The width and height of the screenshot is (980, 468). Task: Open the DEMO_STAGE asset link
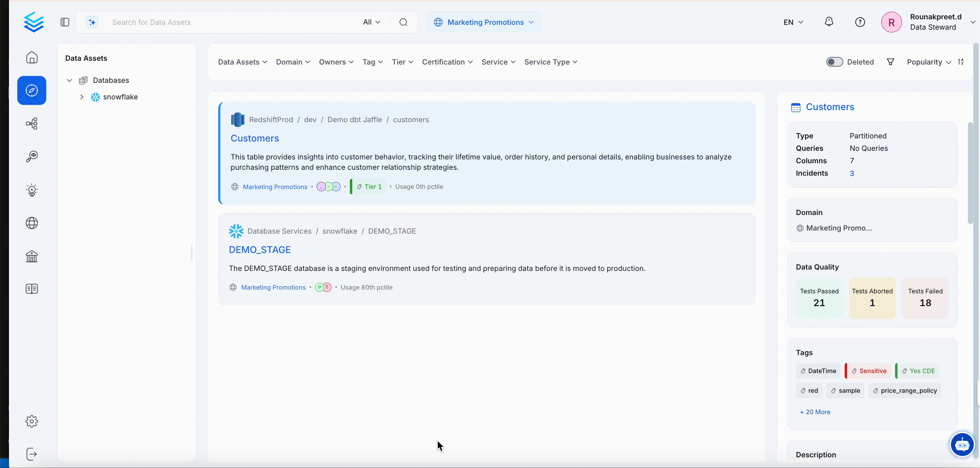pyautogui.click(x=259, y=250)
